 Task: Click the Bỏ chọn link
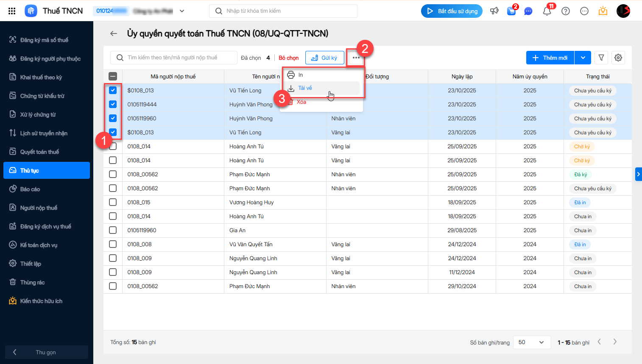point(289,58)
